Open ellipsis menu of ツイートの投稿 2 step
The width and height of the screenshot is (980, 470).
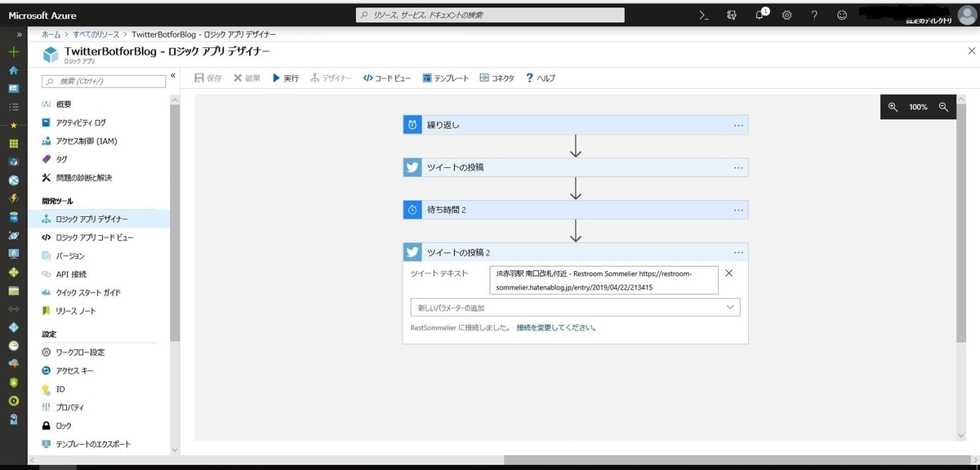pos(738,252)
